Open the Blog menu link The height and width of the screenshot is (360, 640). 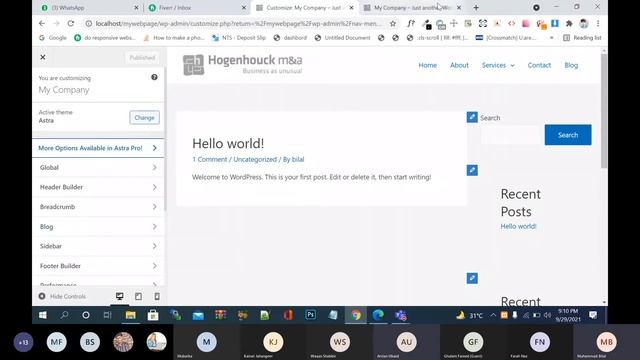(x=571, y=65)
